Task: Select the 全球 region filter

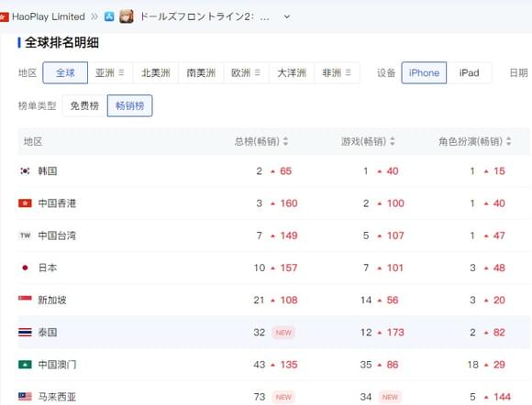Action: pos(65,72)
